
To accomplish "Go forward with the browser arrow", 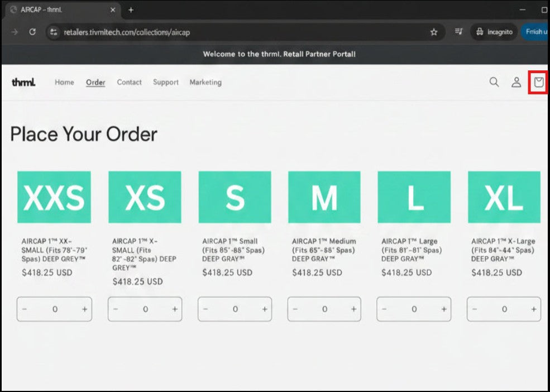I will tap(15, 32).
